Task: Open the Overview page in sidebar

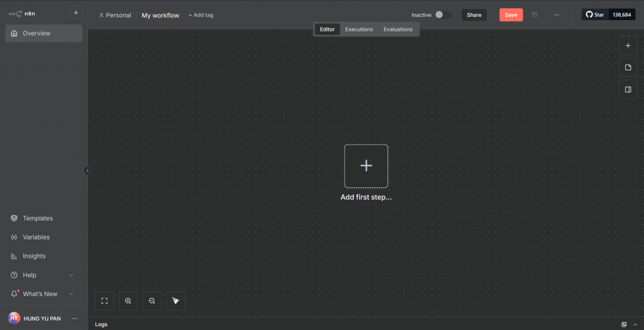Action: [44, 33]
